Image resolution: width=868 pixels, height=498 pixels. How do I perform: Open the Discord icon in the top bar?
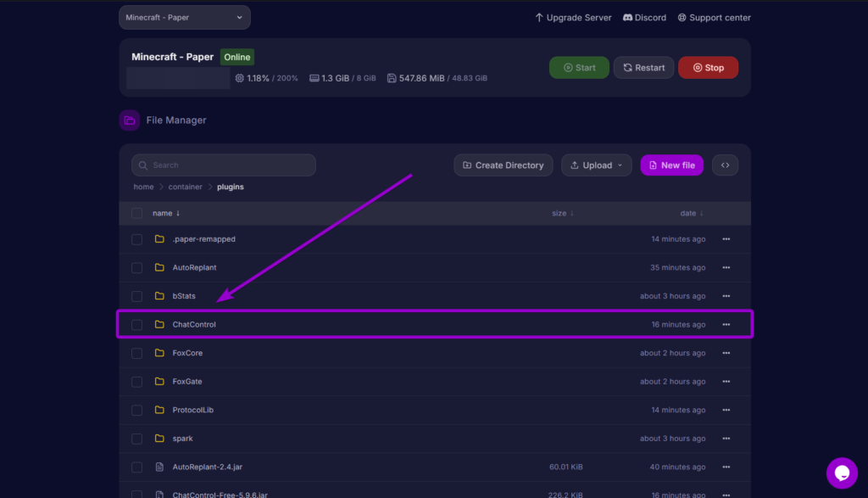[x=625, y=17]
